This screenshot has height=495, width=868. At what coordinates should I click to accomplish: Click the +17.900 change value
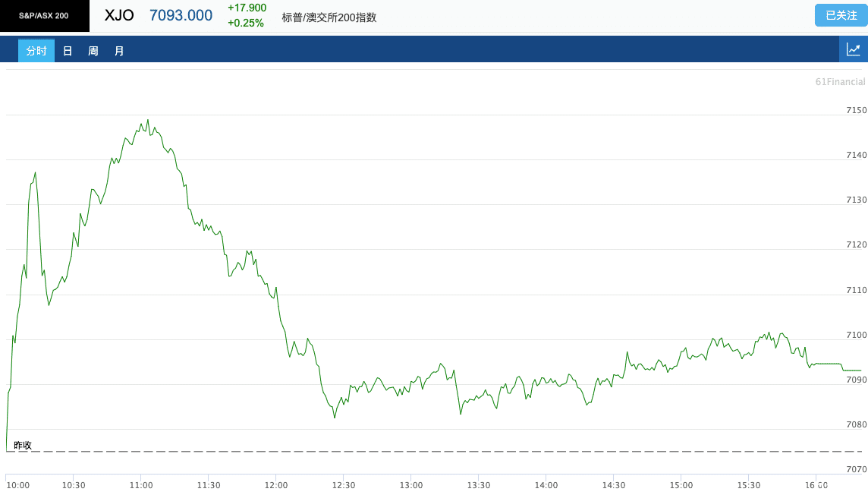click(x=247, y=8)
